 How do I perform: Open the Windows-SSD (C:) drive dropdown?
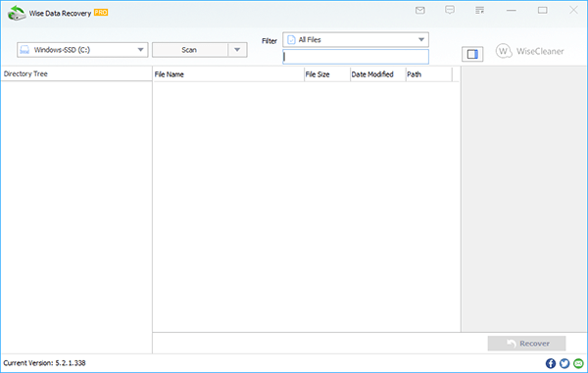point(82,50)
